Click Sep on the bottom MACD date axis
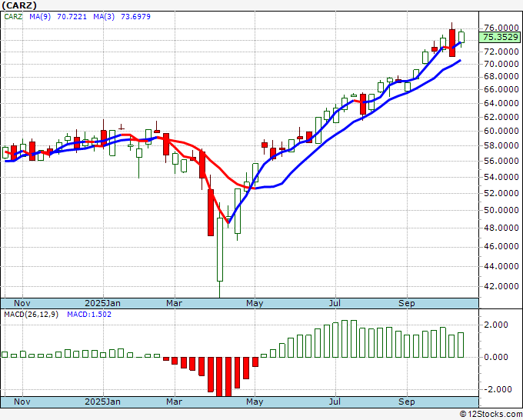523x420 pixels. 407,402
